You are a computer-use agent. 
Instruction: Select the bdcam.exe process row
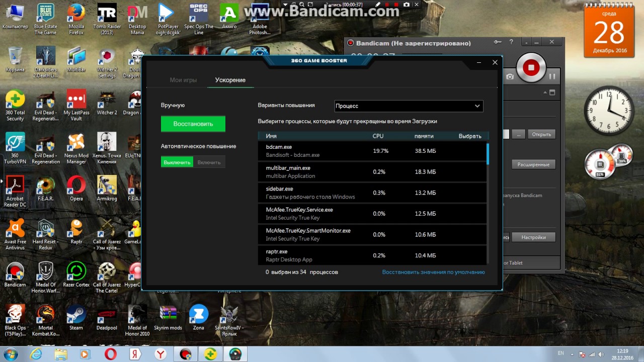(x=372, y=151)
